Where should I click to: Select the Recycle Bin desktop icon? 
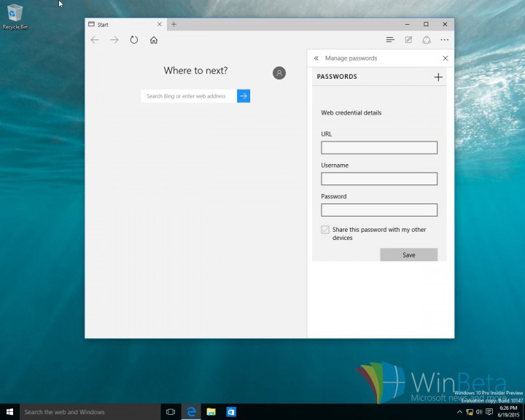coord(15,17)
